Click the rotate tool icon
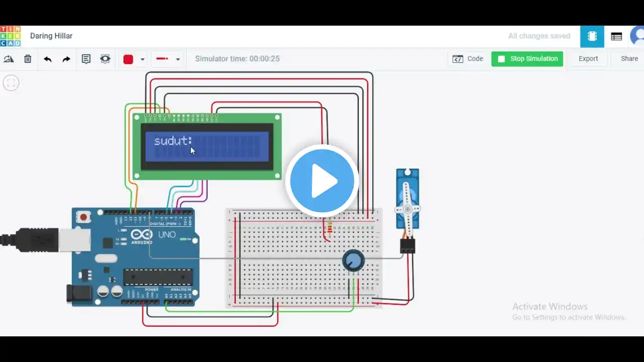644x362 pixels. [9, 59]
